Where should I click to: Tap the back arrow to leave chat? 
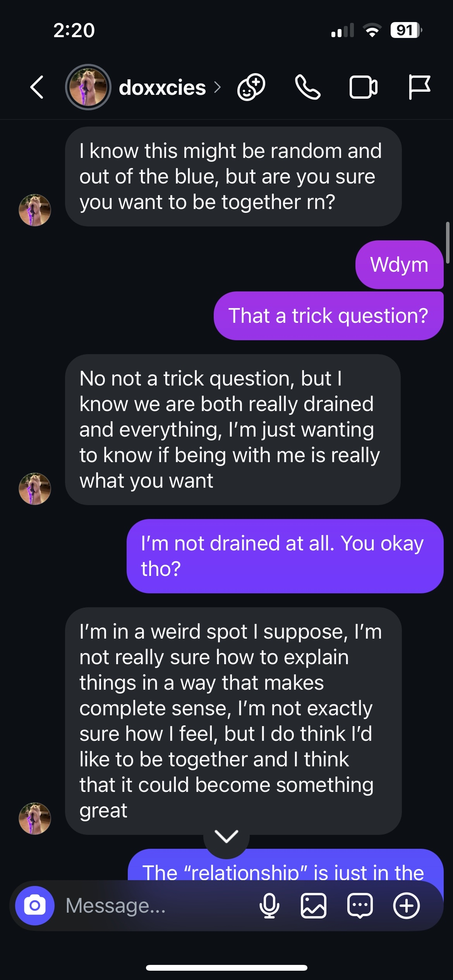point(37,87)
